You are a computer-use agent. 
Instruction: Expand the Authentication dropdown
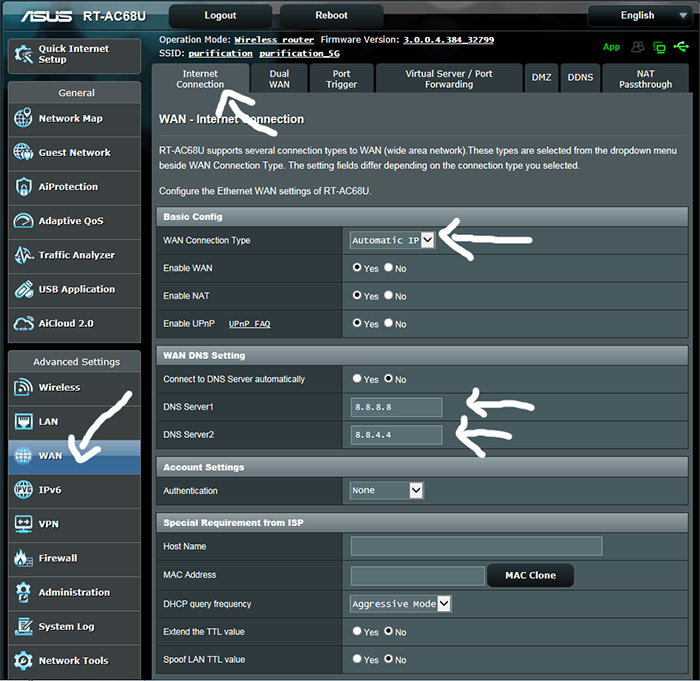pos(387,491)
